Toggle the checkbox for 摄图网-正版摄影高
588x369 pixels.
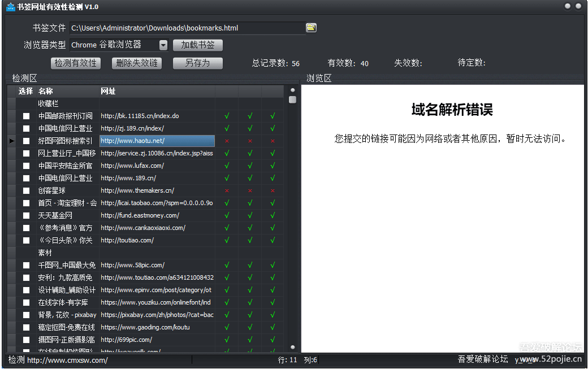point(26,340)
